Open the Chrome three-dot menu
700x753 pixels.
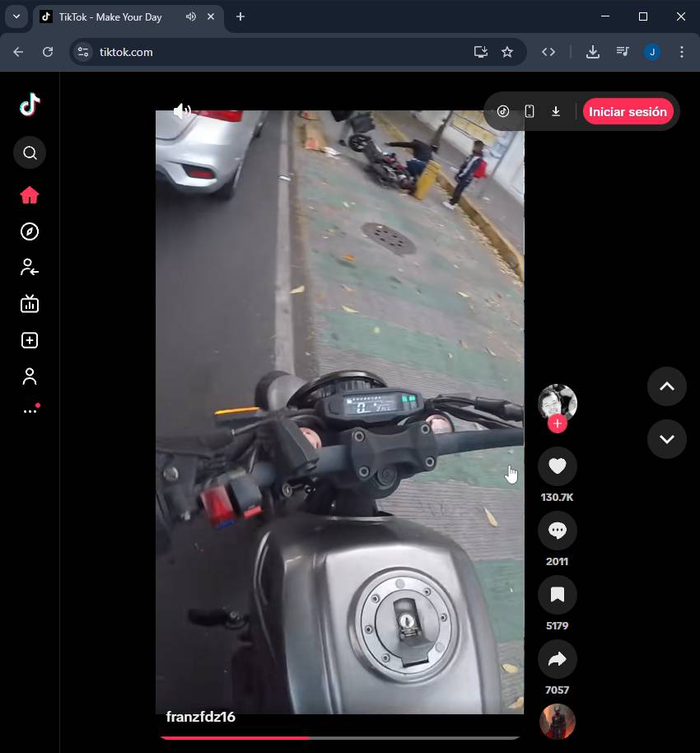pyautogui.click(x=681, y=52)
